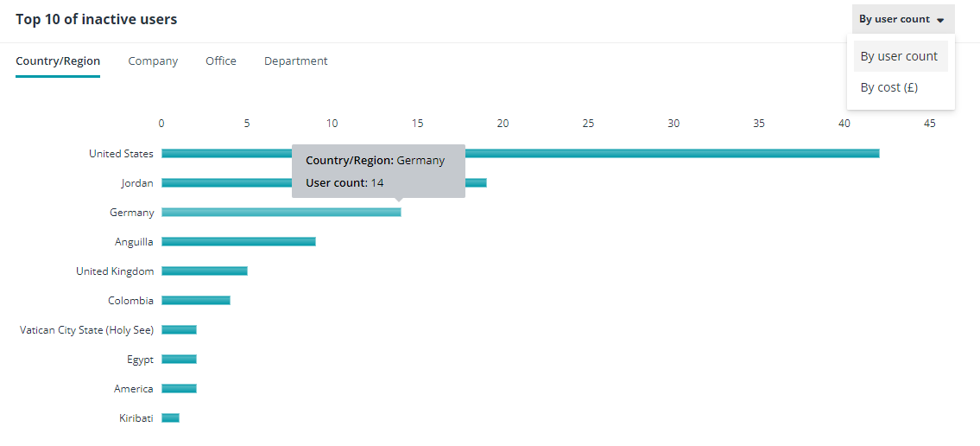Click the Kiribati bar
The image size is (980, 446).
[170, 418]
